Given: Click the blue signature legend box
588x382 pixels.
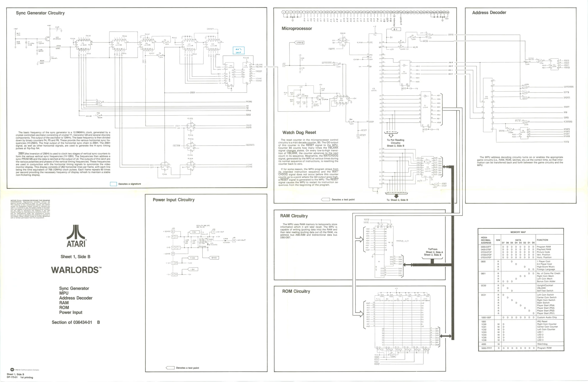Looking at the screenshot, I should click(113, 184).
